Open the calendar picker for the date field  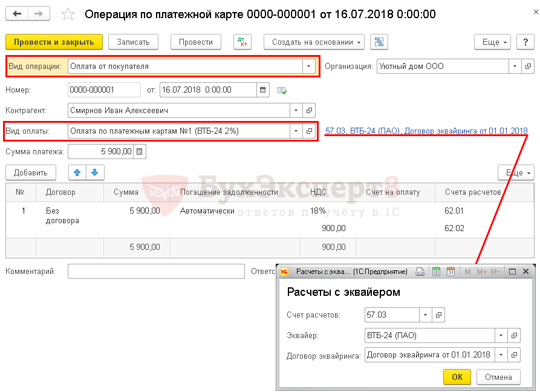263,90
